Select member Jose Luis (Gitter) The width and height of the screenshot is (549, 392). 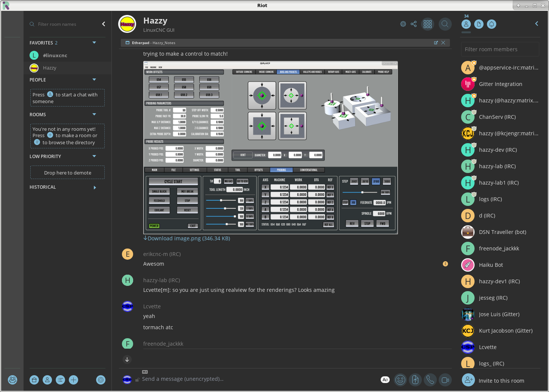[500, 314]
